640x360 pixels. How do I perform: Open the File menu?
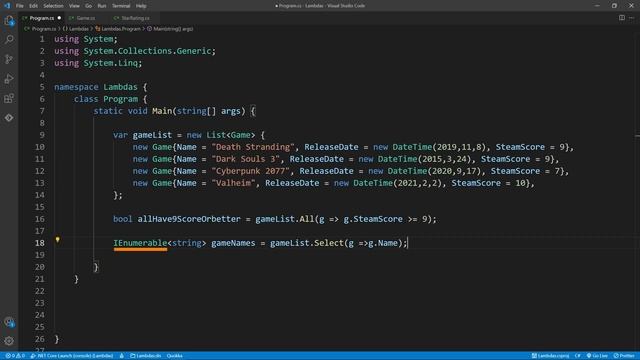pos(20,6)
